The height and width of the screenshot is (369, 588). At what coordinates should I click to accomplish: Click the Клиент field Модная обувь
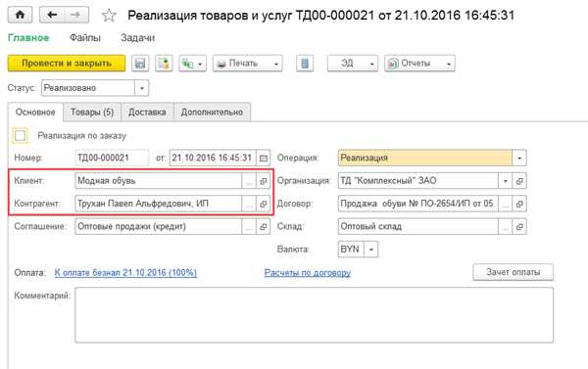[158, 181]
